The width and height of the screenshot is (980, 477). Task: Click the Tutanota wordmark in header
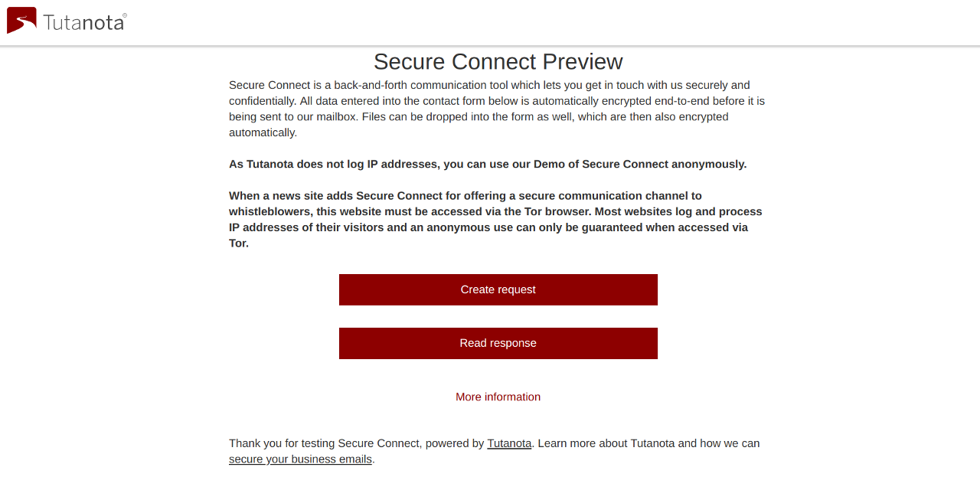pyautogui.click(x=83, y=22)
